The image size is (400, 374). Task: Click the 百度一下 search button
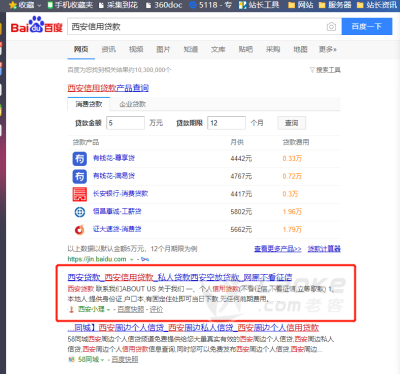pos(367,27)
